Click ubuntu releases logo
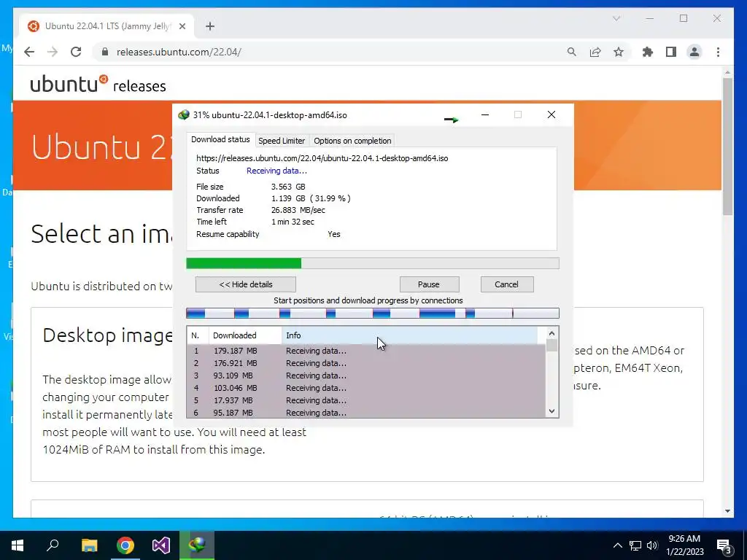The width and height of the screenshot is (747, 560). pos(98,85)
